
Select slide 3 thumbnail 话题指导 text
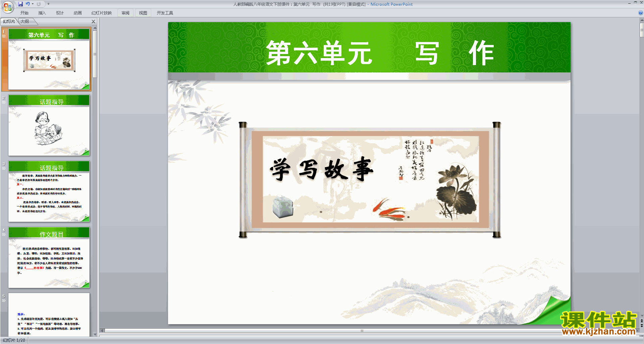[49, 191]
